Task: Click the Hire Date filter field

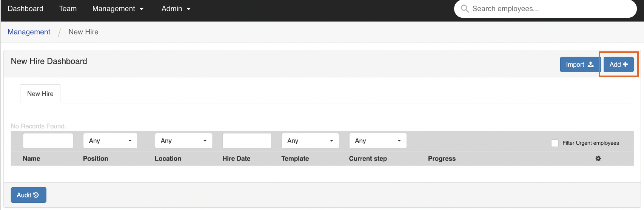Action: (247, 141)
